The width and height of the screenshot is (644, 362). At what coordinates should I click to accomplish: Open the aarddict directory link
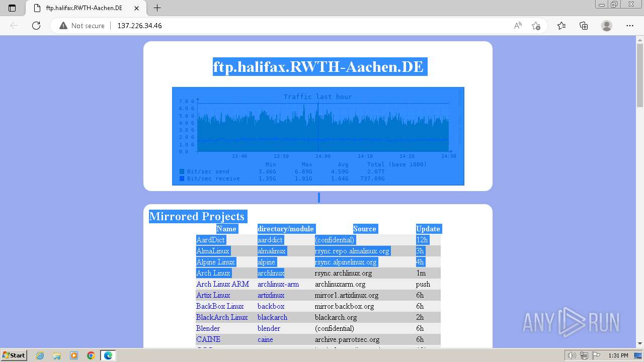click(271, 240)
